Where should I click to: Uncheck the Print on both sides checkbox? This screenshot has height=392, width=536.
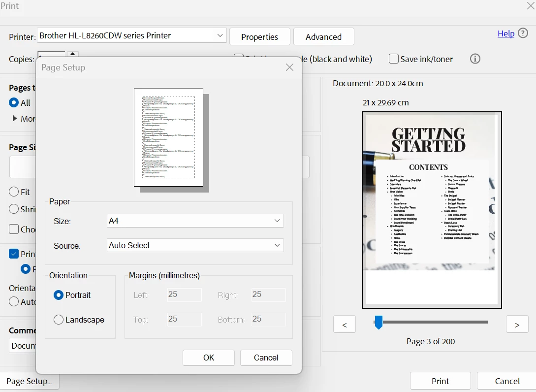[14, 254]
